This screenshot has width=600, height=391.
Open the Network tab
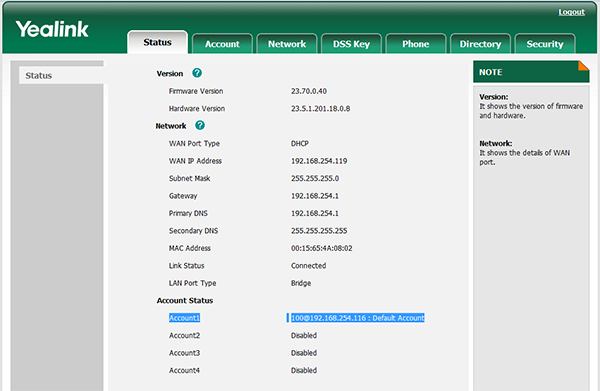tap(287, 44)
